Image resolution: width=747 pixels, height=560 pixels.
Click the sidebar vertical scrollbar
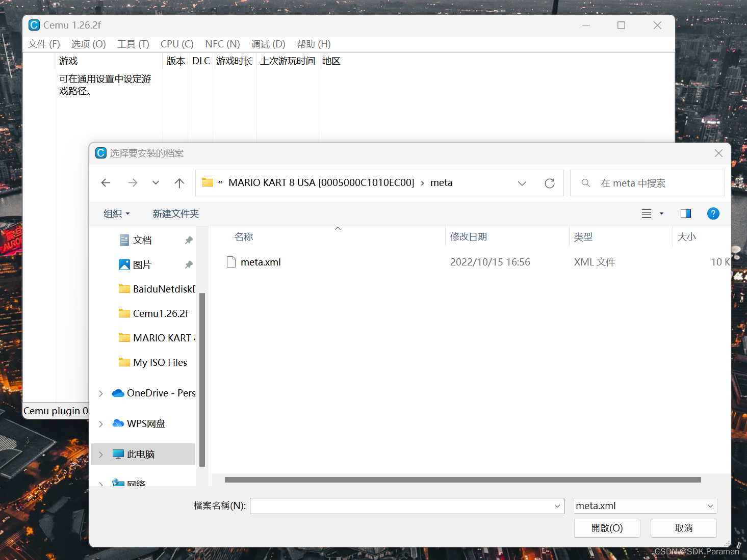202,380
